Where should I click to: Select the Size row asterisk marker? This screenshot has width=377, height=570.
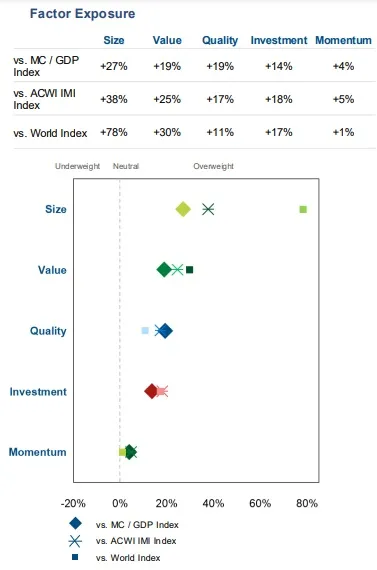[208, 209]
